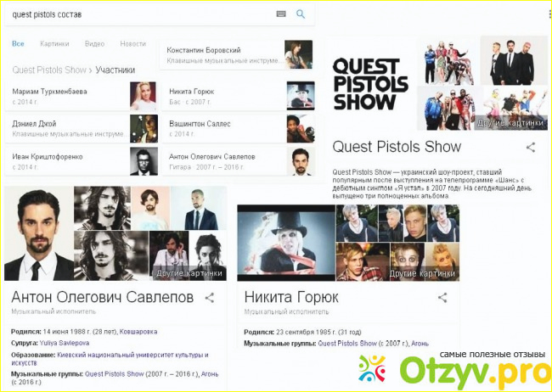Click the Quest Pistols Show breadcrumb link
Image resolution: width=552 pixels, height=392 pixels.
coord(49,70)
